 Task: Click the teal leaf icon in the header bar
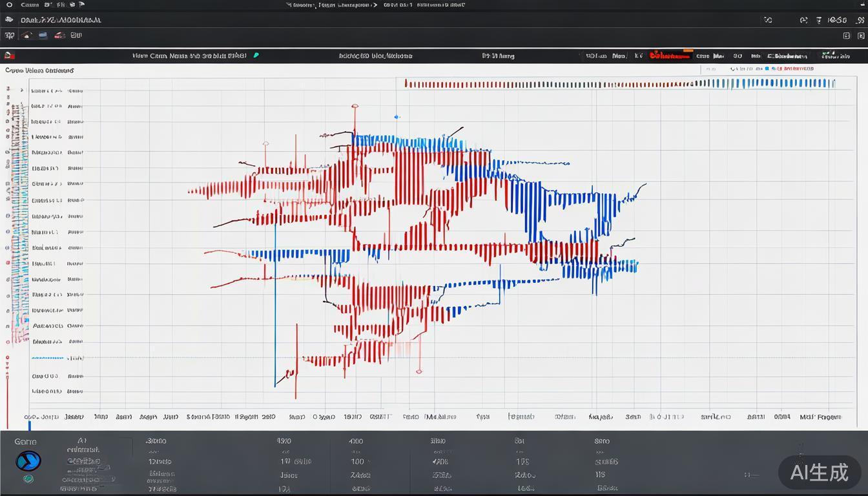pos(256,56)
